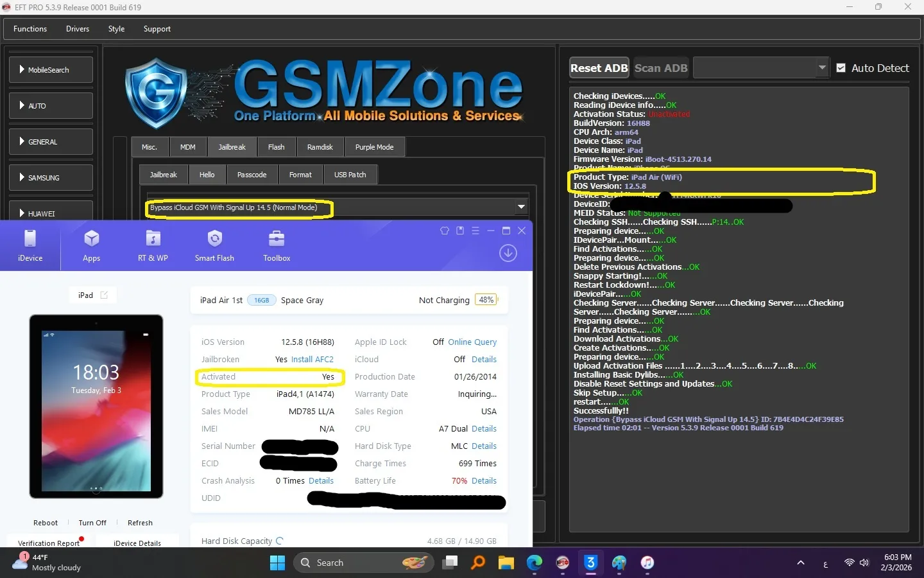Open the RT & WP section
The image size is (924, 578).
point(153,246)
